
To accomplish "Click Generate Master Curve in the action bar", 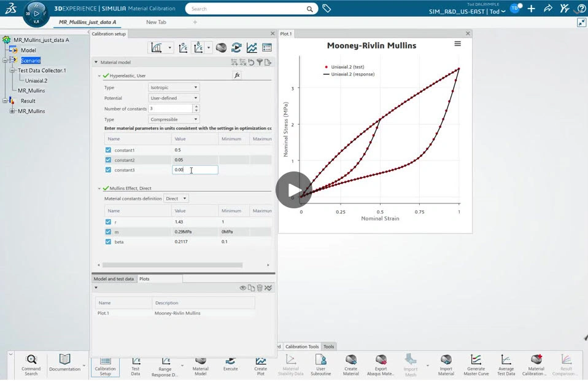I will pyautogui.click(x=476, y=365).
